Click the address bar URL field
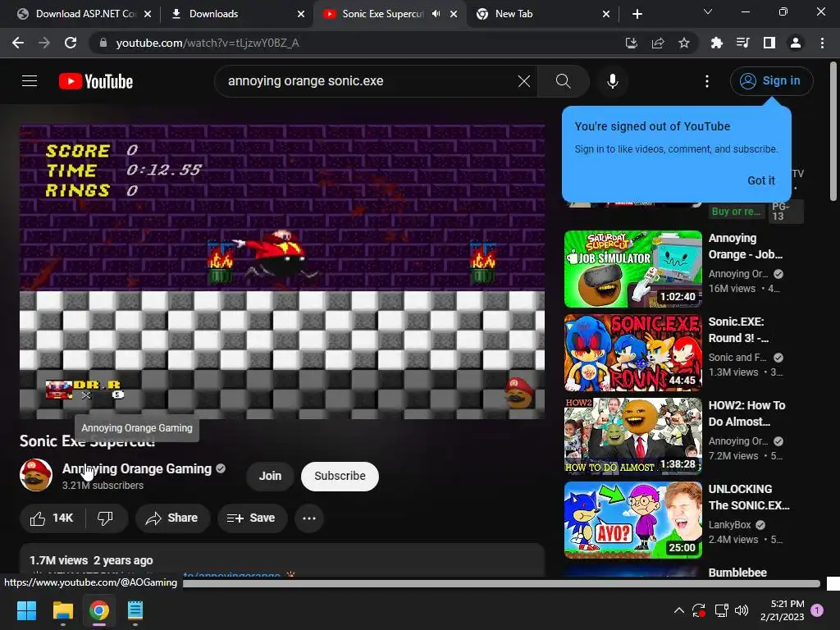The height and width of the screenshot is (630, 840). click(354, 43)
